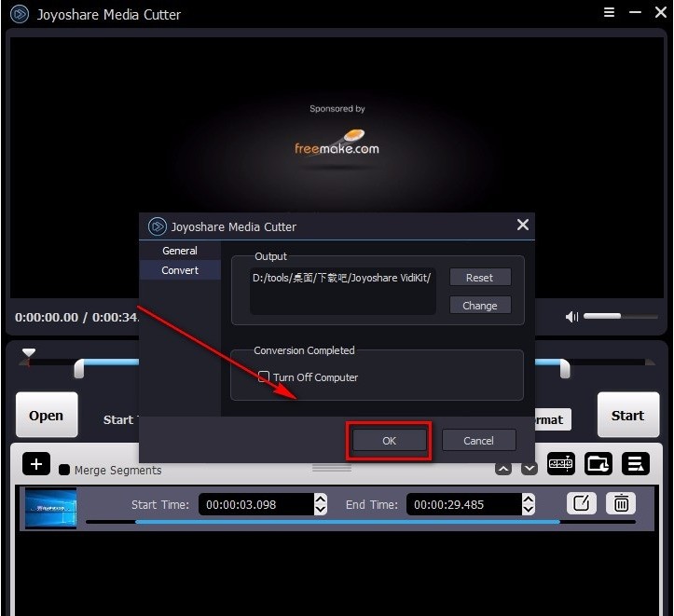Delete the segment with trash icon

[x=621, y=503]
